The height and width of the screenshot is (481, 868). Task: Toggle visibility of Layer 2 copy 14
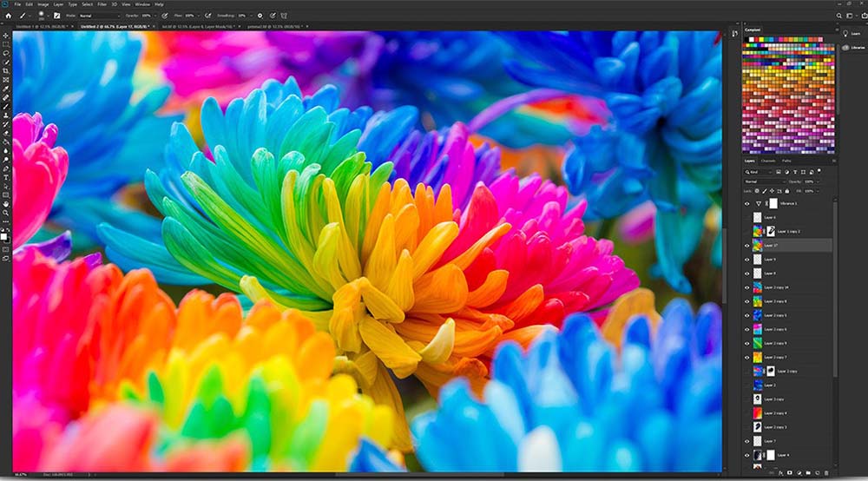click(x=746, y=287)
